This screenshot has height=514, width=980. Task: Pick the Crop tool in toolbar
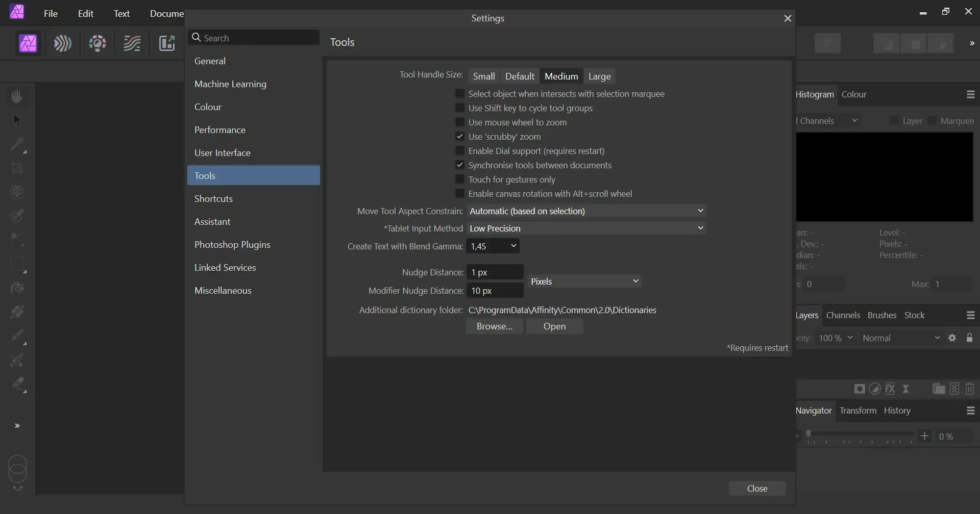point(17,168)
